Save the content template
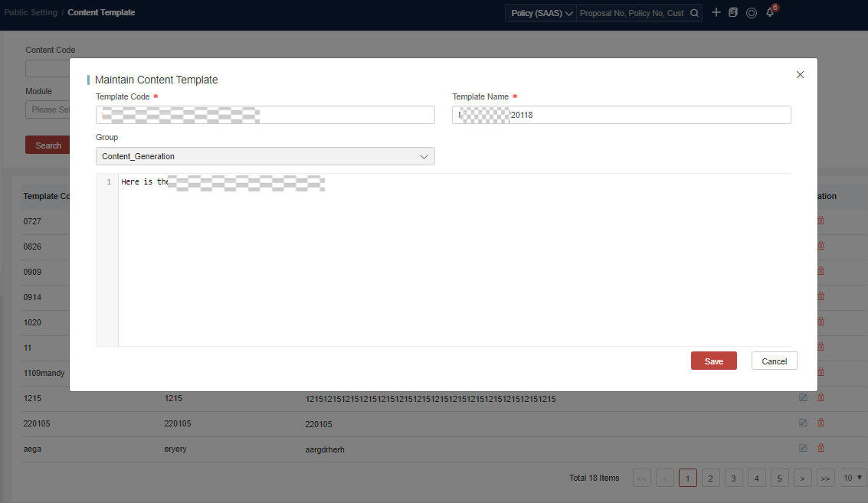The image size is (868, 503). tap(713, 361)
